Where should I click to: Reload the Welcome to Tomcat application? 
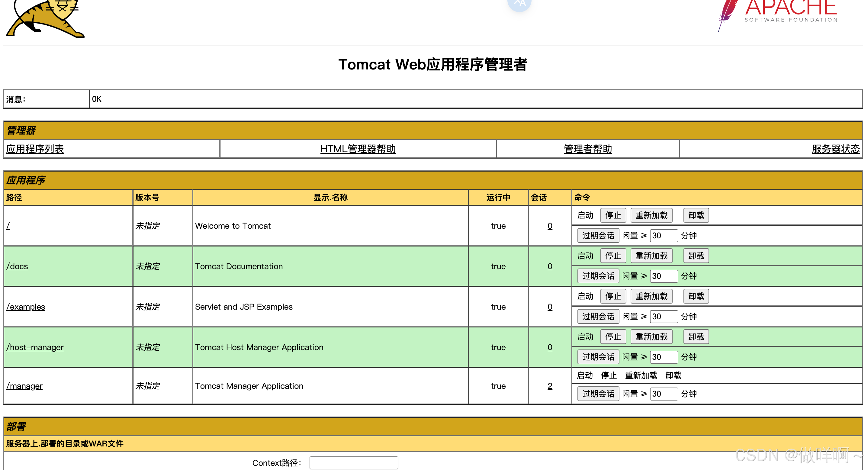tap(651, 215)
